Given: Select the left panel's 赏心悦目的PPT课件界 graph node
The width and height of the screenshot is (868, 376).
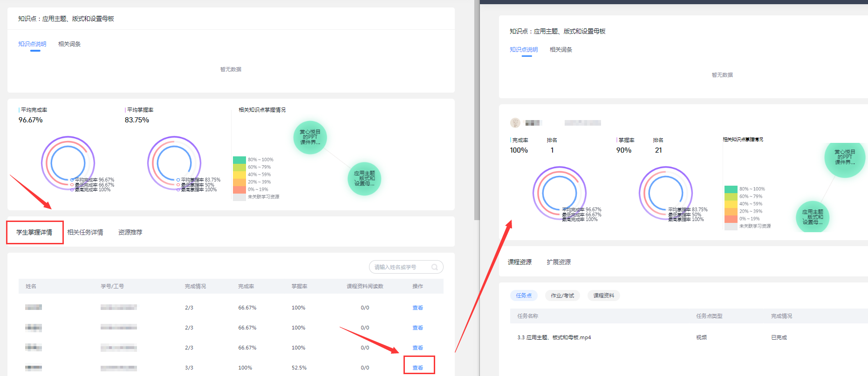Looking at the screenshot, I should coord(310,137).
